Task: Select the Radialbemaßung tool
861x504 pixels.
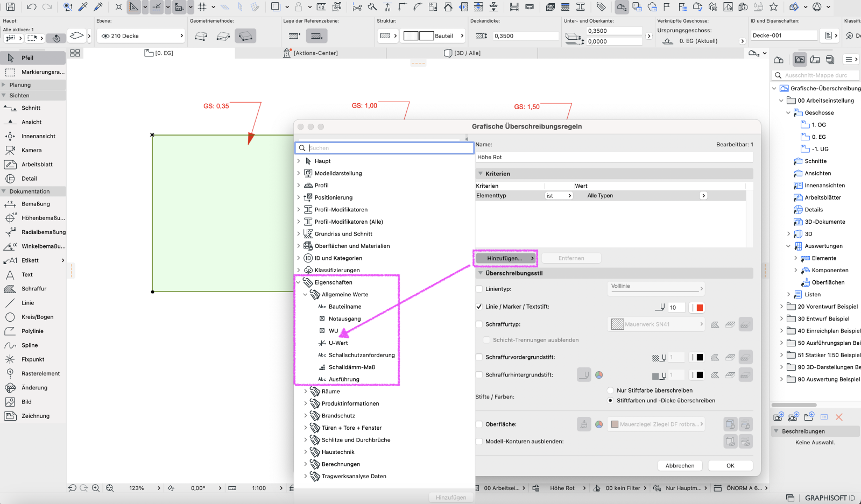Action: (33, 232)
